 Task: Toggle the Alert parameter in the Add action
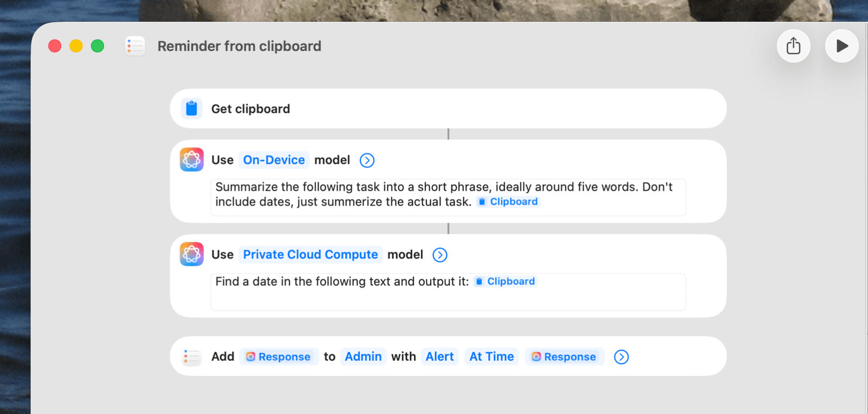click(x=439, y=357)
